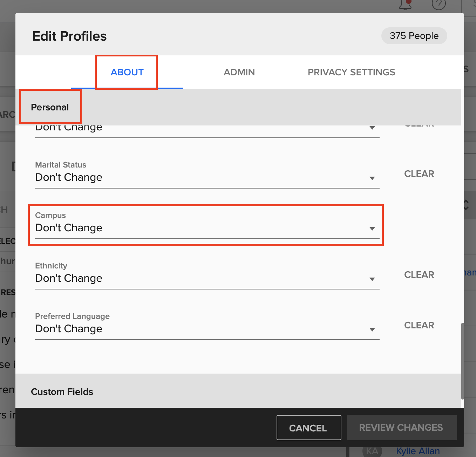Clear the Preferred Language field
The height and width of the screenshot is (457, 476).
coord(419,325)
